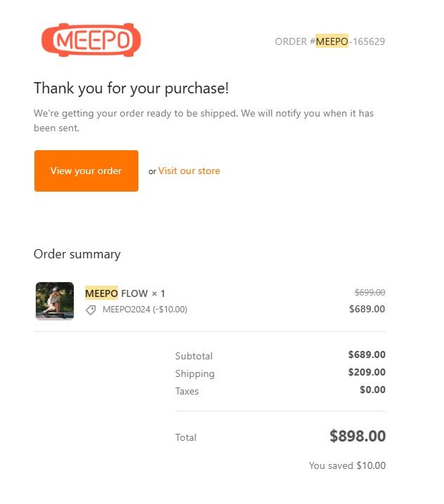Click the $0.00 taxes amount
This screenshot has width=444, height=504.
tap(372, 390)
